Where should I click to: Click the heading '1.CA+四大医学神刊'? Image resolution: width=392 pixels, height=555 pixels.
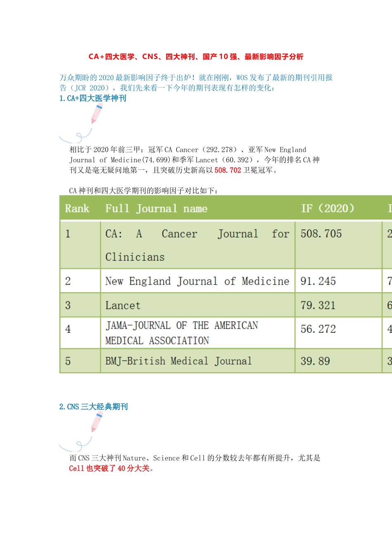(93, 98)
